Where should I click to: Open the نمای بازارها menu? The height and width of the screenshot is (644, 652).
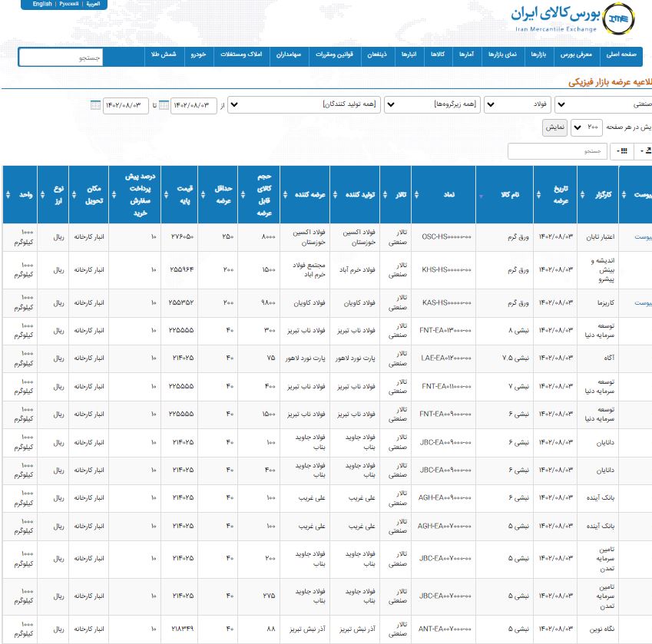(x=502, y=54)
